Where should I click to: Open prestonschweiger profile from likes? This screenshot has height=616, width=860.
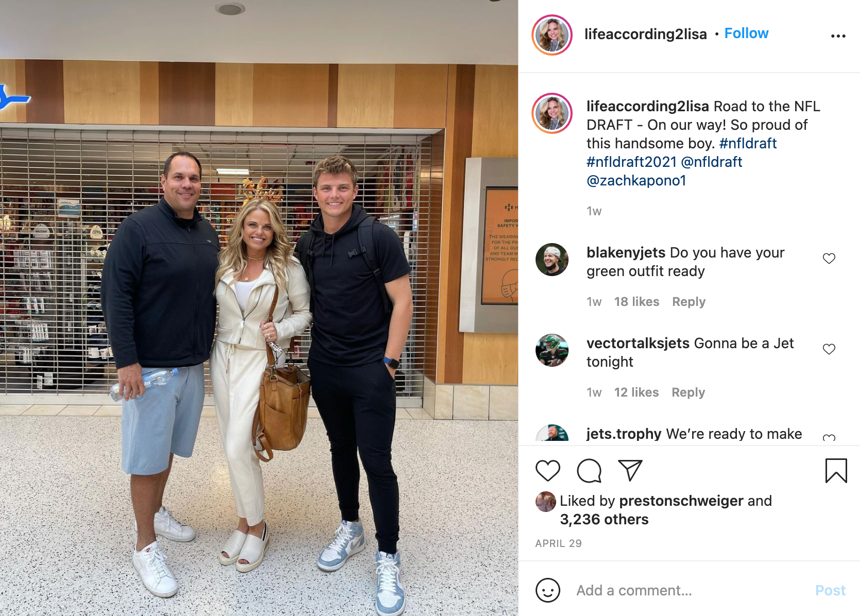(681, 501)
